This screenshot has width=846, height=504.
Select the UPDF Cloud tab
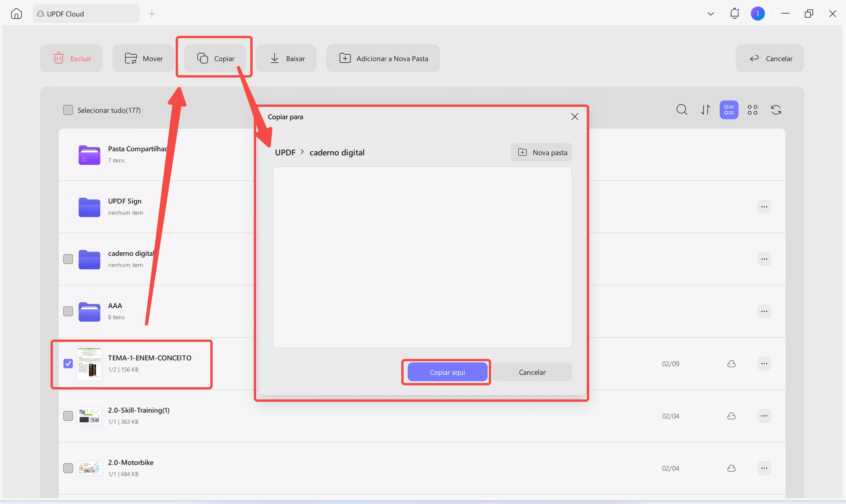86,14
